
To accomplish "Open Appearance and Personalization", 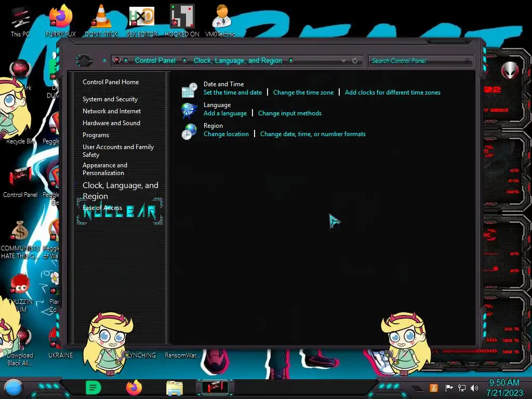I will pyautogui.click(x=105, y=169).
